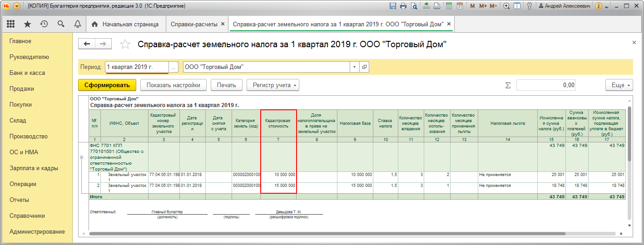Go back with the left arrow button
This screenshot has height=245, width=644.
point(87,44)
